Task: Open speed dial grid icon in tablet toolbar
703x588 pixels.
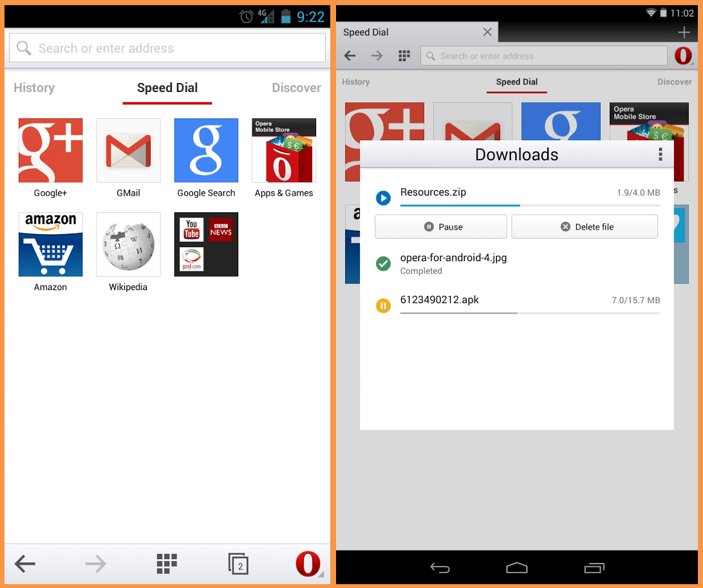Action: 404,55
